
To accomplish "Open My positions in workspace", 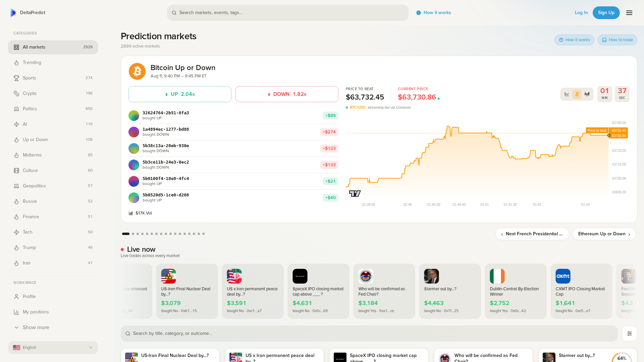I will click(x=53, y=312).
